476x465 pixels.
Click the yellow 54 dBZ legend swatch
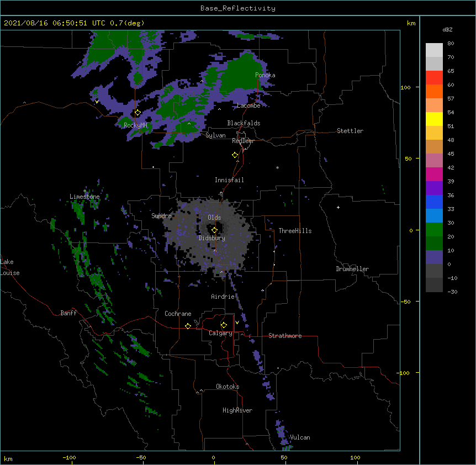click(434, 119)
